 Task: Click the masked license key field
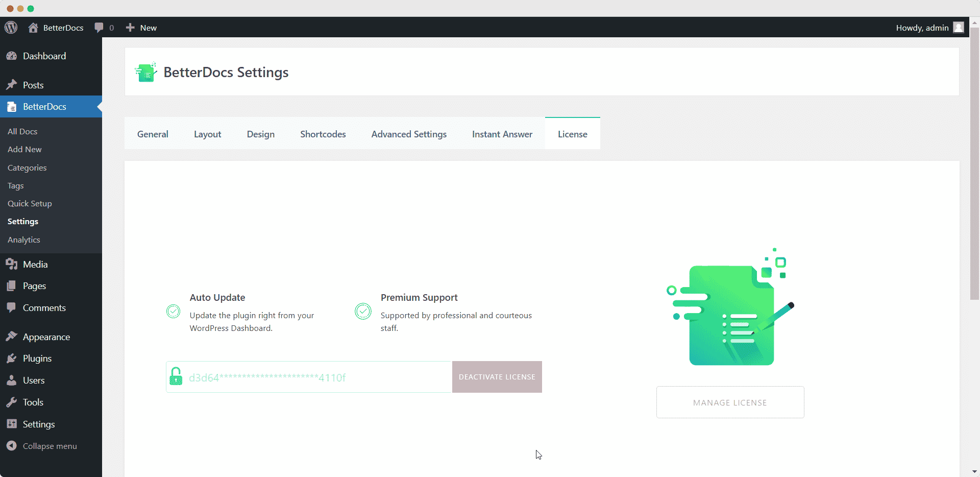pos(309,377)
